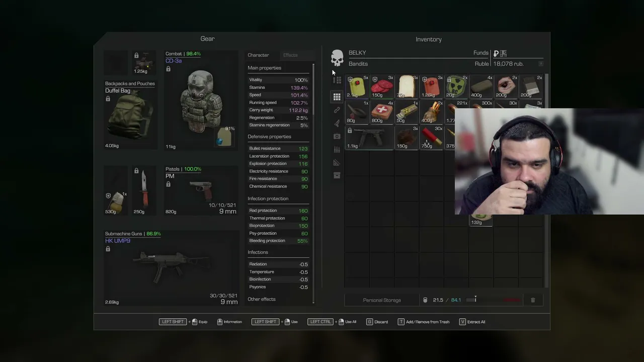Select the pink meat 200g item

(505, 86)
